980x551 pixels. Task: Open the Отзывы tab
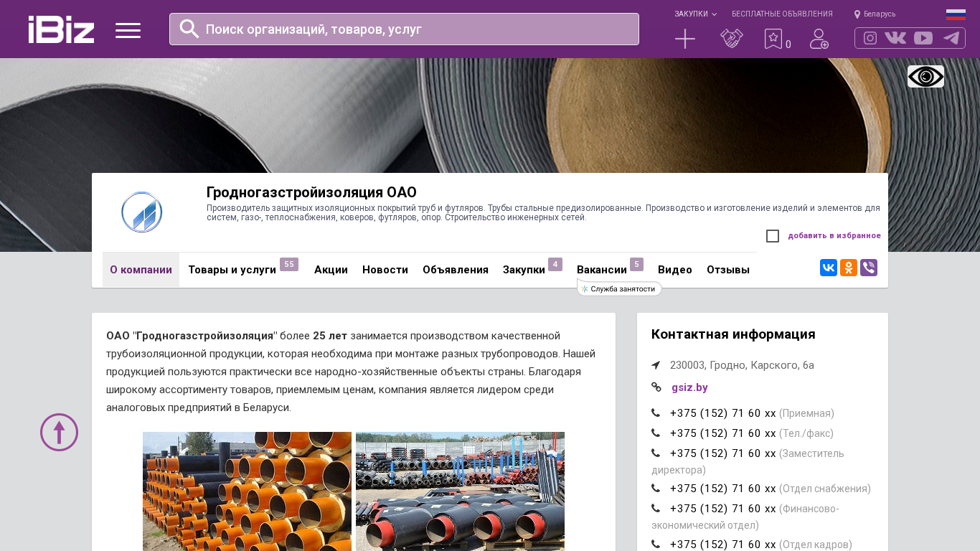coord(728,270)
